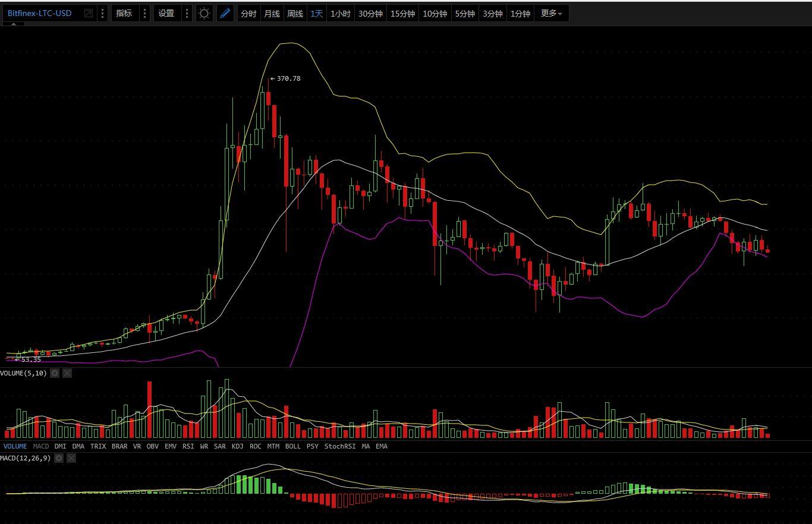Select the 15分钟 interval
The image size is (812, 524).
pos(402,13)
